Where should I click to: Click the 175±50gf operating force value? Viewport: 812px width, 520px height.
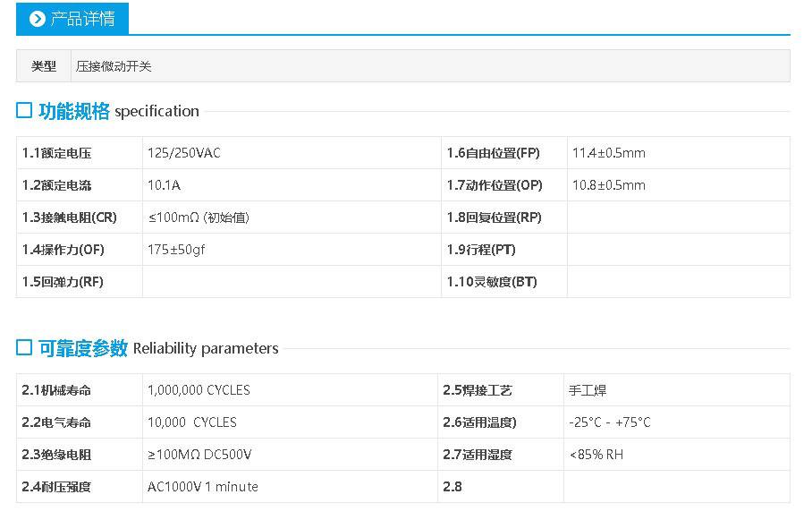176,250
